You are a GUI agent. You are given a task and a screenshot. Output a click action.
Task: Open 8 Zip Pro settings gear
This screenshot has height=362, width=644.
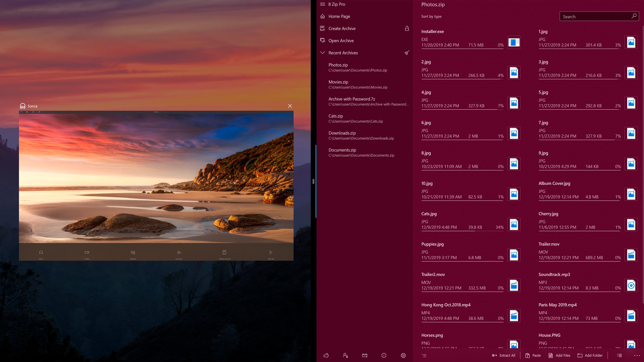[403, 355]
